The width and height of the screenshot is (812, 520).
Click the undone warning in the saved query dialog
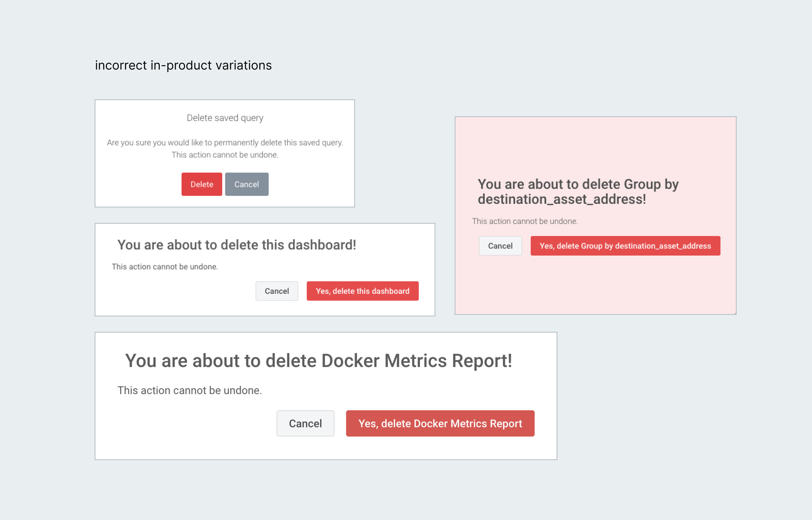tap(225, 155)
